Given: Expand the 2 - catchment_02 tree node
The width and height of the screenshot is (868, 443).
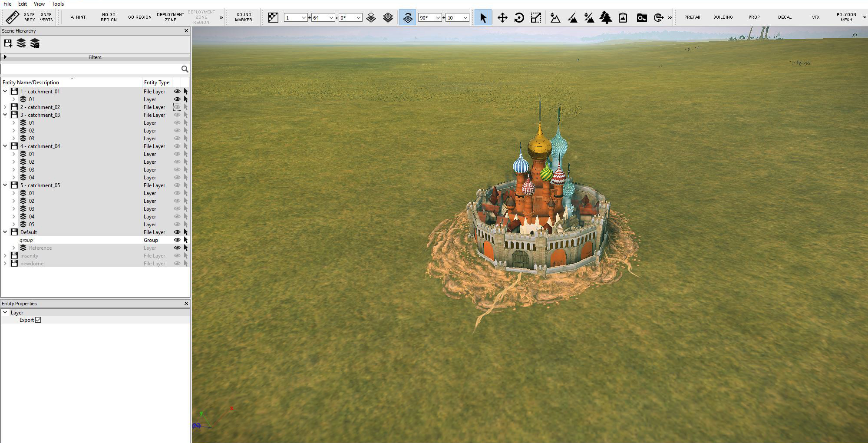Looking at the screenshot, I should pos(5,107).
